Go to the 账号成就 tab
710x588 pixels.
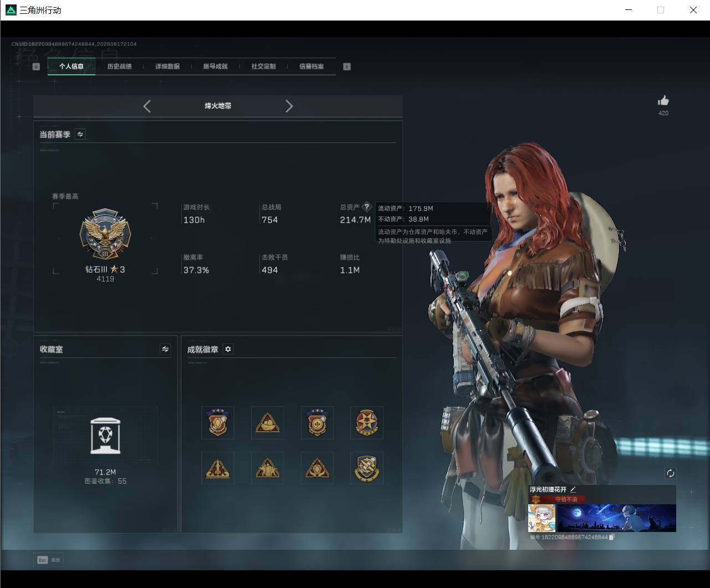(215, 67)
